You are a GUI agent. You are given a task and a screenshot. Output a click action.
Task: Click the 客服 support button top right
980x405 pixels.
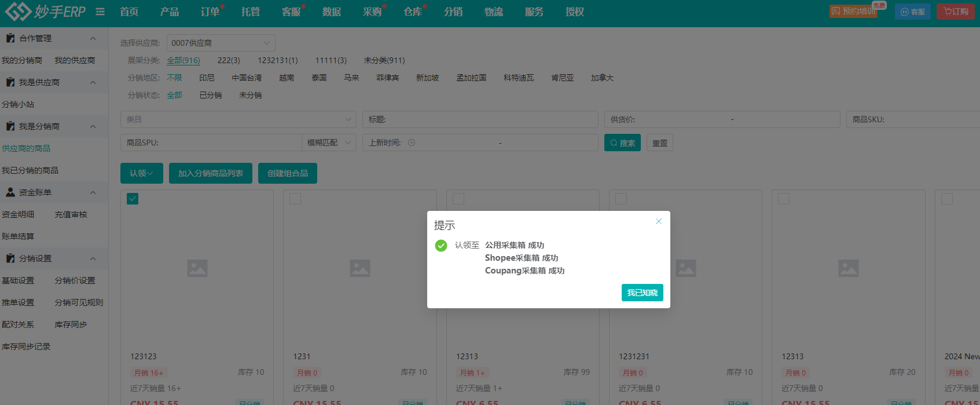913,12
